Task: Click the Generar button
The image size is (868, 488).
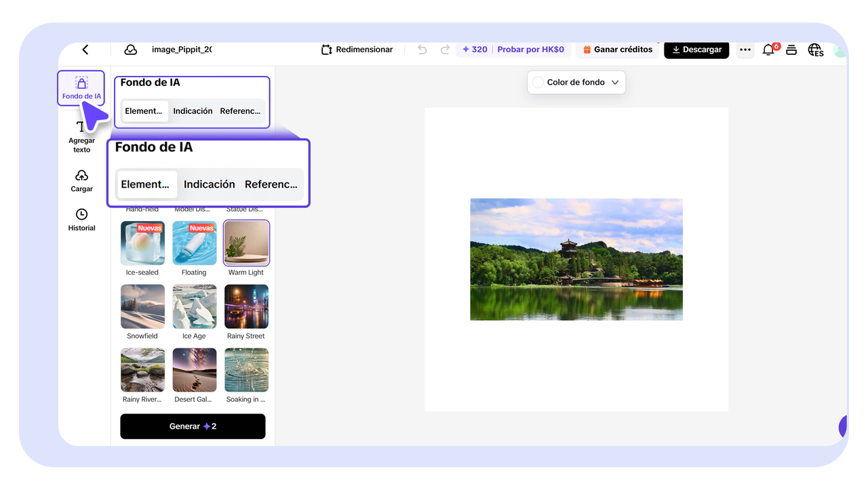Action: point(193,426)
